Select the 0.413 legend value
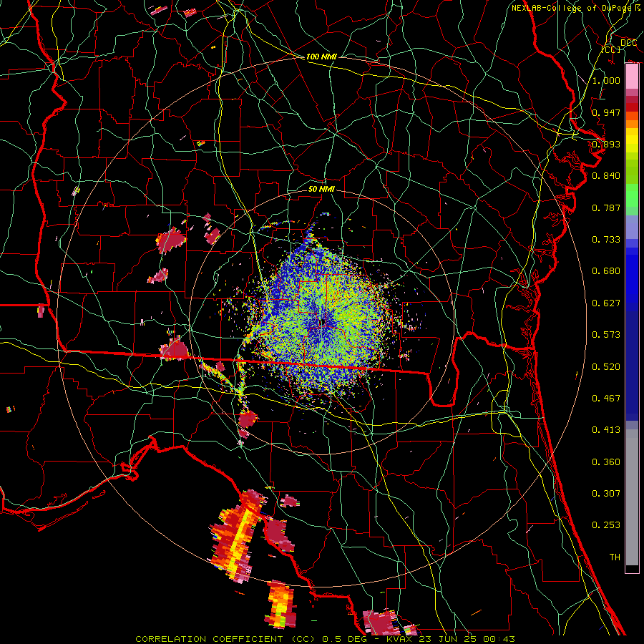Image resolution: width=644 pixels, height=644 pixels. tap(606, 429)
